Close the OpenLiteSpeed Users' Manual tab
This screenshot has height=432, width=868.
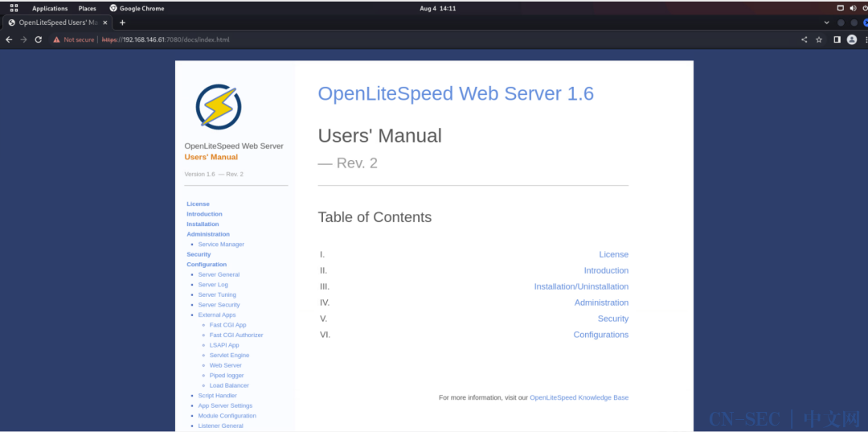pos(105,23)
